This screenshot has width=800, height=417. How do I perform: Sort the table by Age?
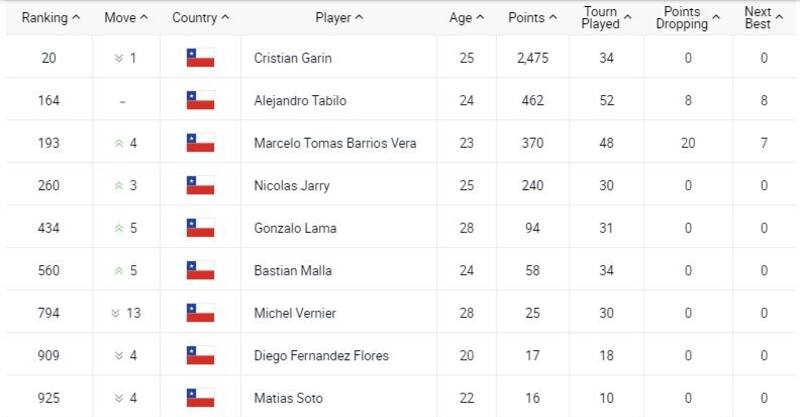click(466, 18)
